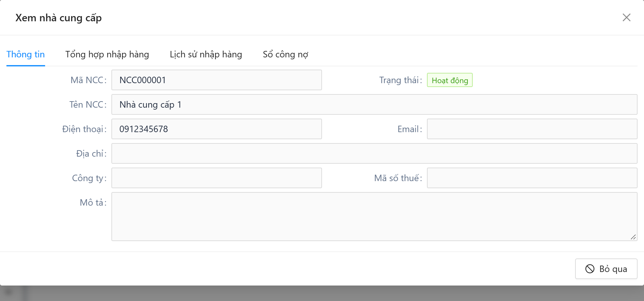This screenshot has width=644, height=301.
Task: Click the Mô tả text area
Action: tap(374, 217)
